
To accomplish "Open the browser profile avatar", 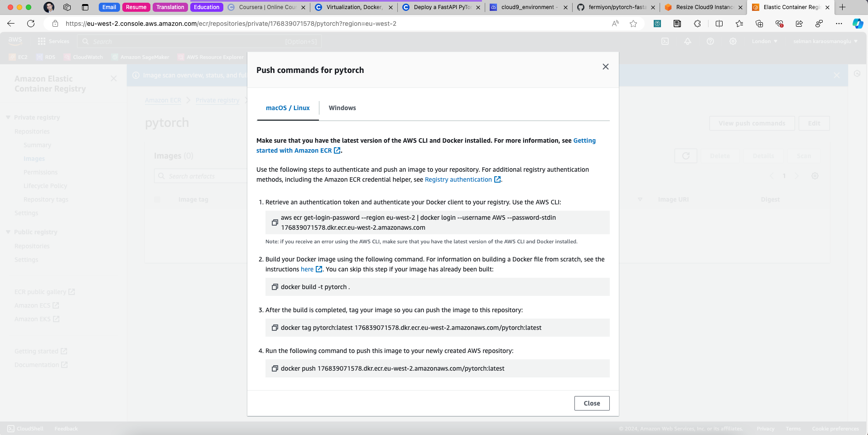I will click(49, 7).
